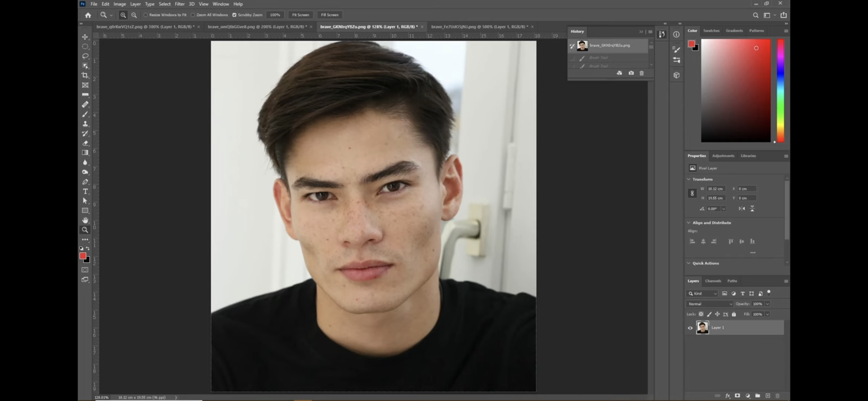The width and height of the screenshot is (868, 401).
Task: Click the Fit Screen button
Action: (x=300, y=15)
